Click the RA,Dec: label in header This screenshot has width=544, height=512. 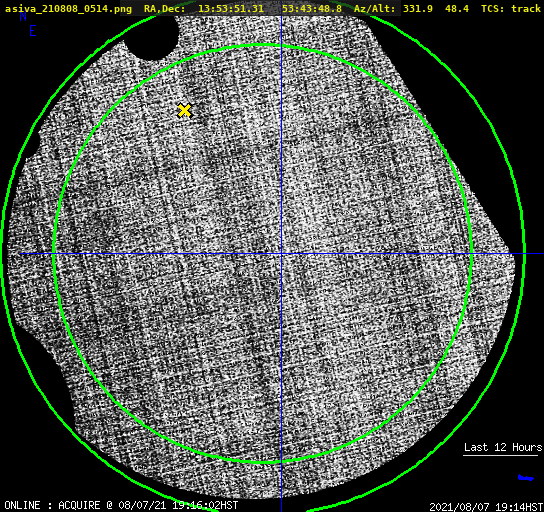165,8
